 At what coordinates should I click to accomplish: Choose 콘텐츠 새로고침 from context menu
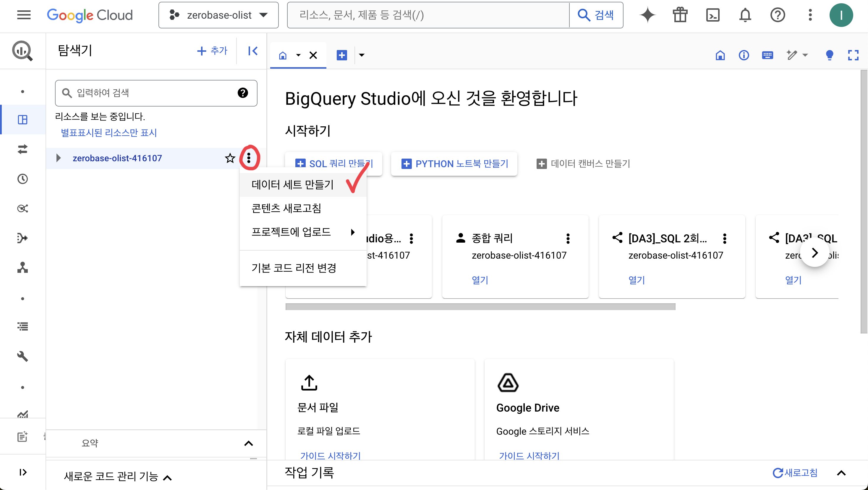point(286,208)
